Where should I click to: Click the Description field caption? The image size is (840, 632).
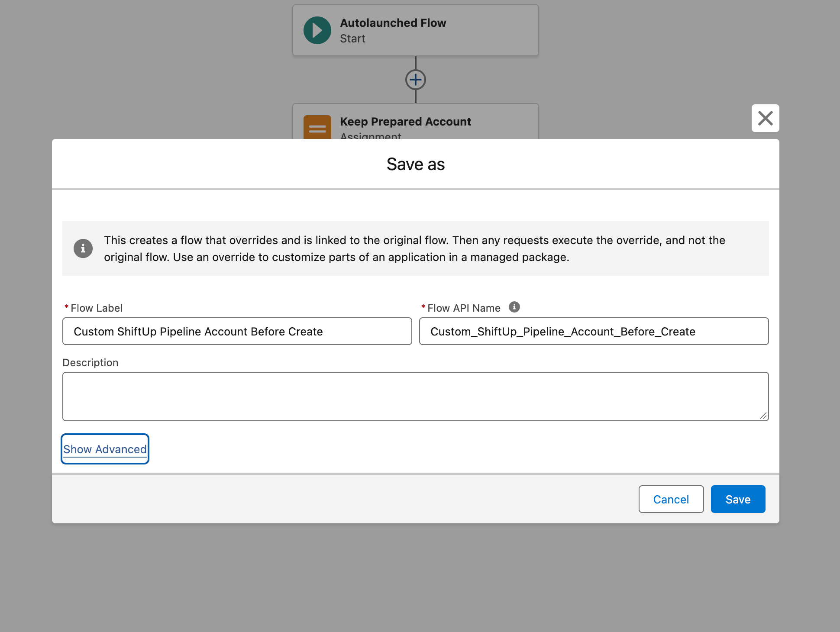click(x=90, y=363)
